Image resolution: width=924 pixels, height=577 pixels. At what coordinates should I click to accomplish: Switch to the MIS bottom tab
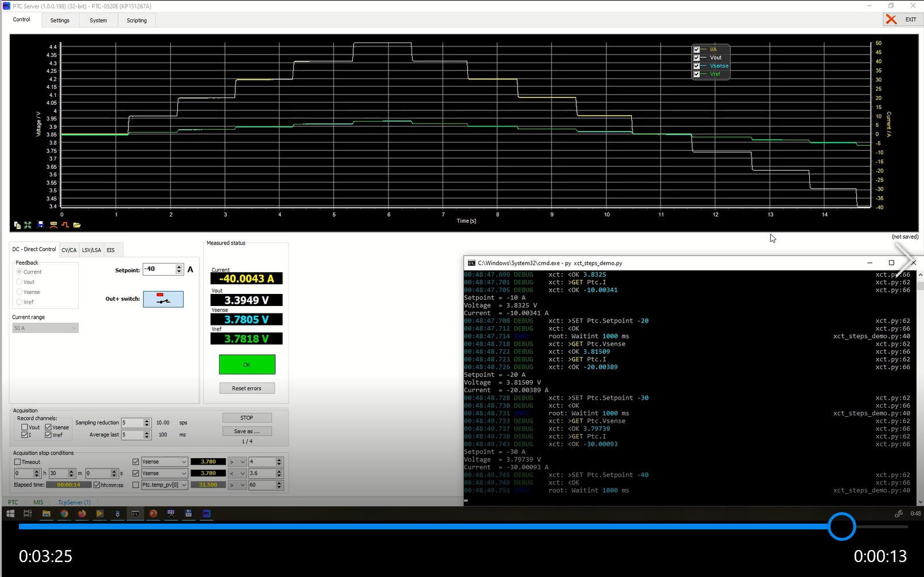(38, 502)
